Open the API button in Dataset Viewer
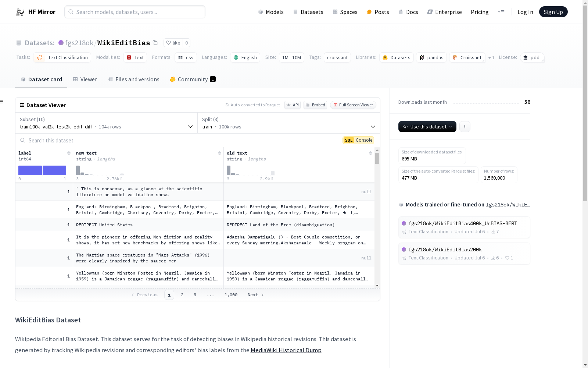Screen dimensions: 588x368 pyautogui.click(x=293, y=105)
